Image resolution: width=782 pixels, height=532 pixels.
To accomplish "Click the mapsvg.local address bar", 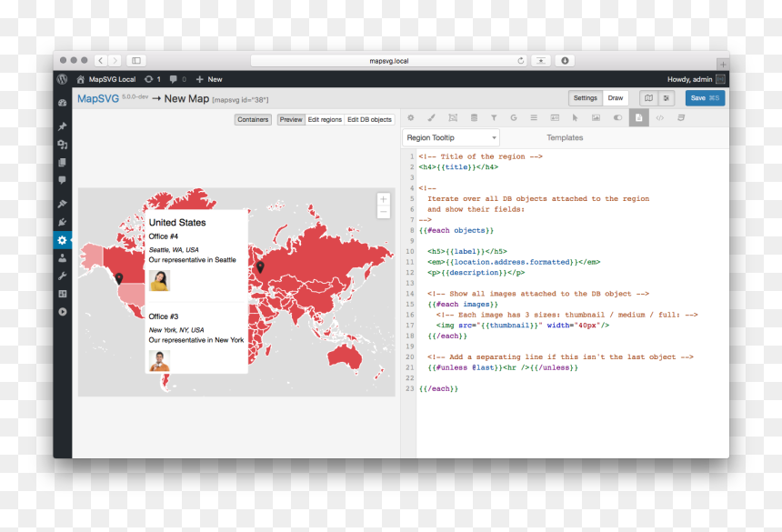I will pyautogui.click(x=389, y=61).
